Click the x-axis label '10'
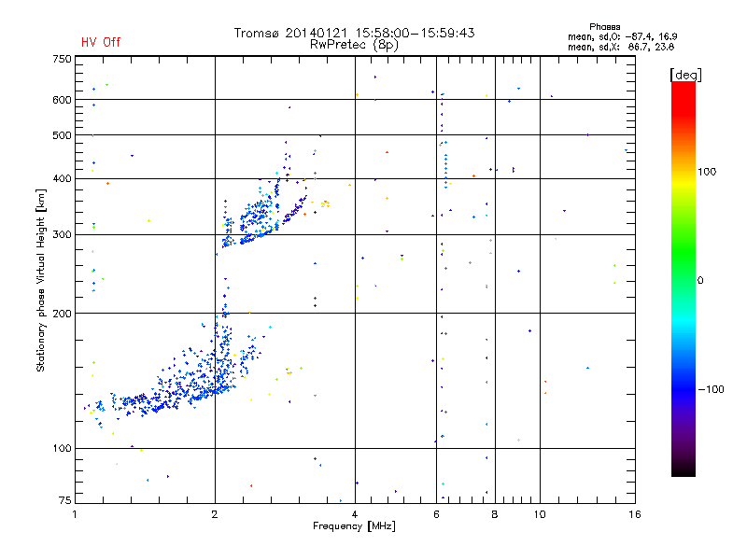The width and height of the screenshot is (747, 560). click(x=540, y=514)
